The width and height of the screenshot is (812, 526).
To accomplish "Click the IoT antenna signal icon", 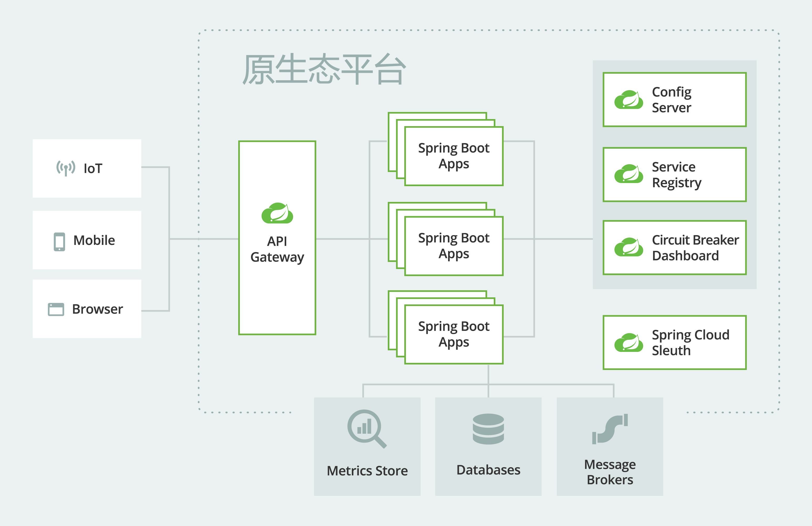I will tap(66, 168).
